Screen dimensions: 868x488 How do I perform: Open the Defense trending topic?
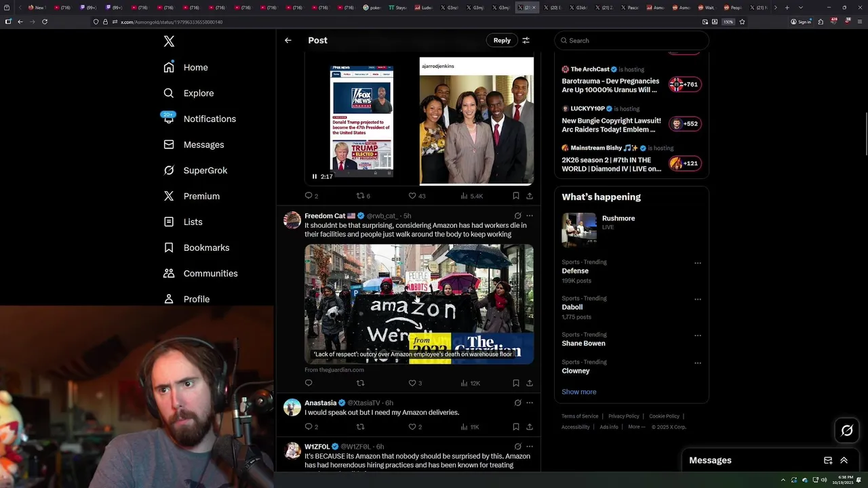pos(575,271)
